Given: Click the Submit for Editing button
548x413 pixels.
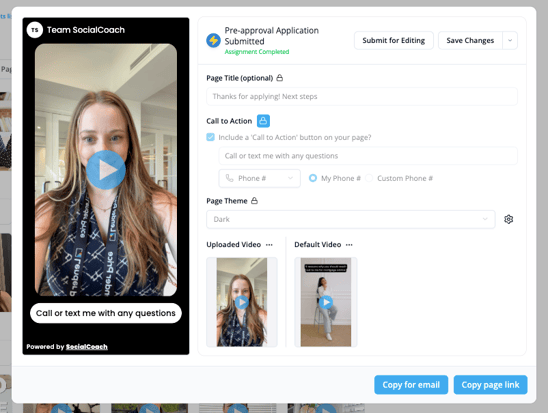Looking at the screenshot, I should tap(394, 41).
